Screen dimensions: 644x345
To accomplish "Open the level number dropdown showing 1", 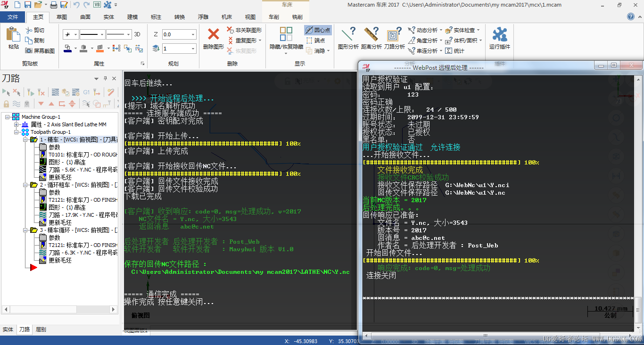I will pos(193,49).
